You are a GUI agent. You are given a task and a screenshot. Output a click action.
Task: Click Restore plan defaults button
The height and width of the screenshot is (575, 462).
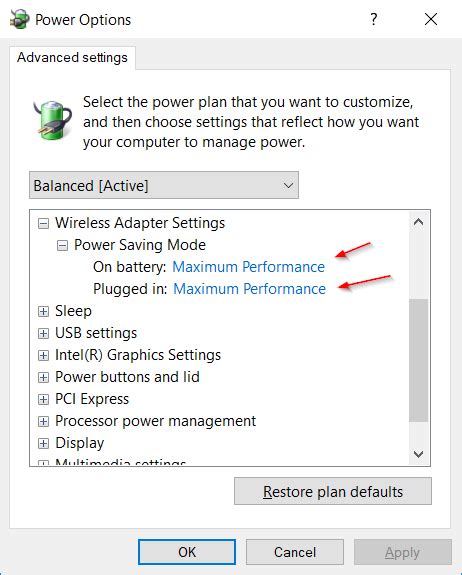pyautogui.click(x=333, y=491)
